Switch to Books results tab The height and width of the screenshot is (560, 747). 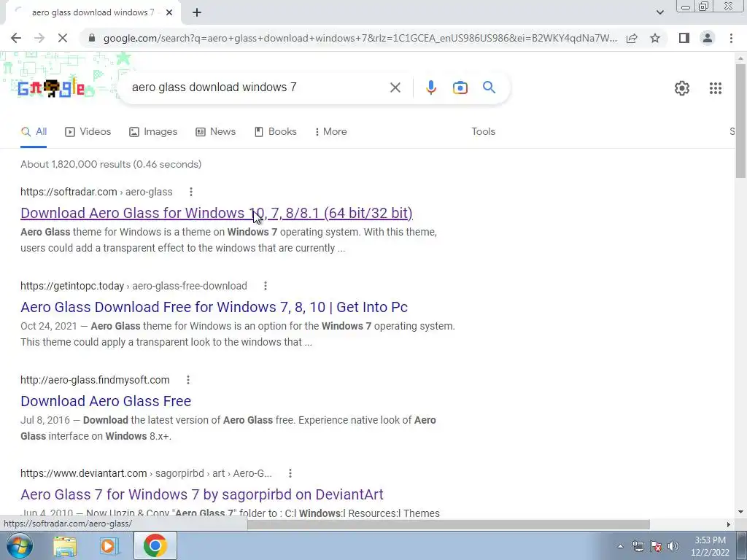[276, 132]
